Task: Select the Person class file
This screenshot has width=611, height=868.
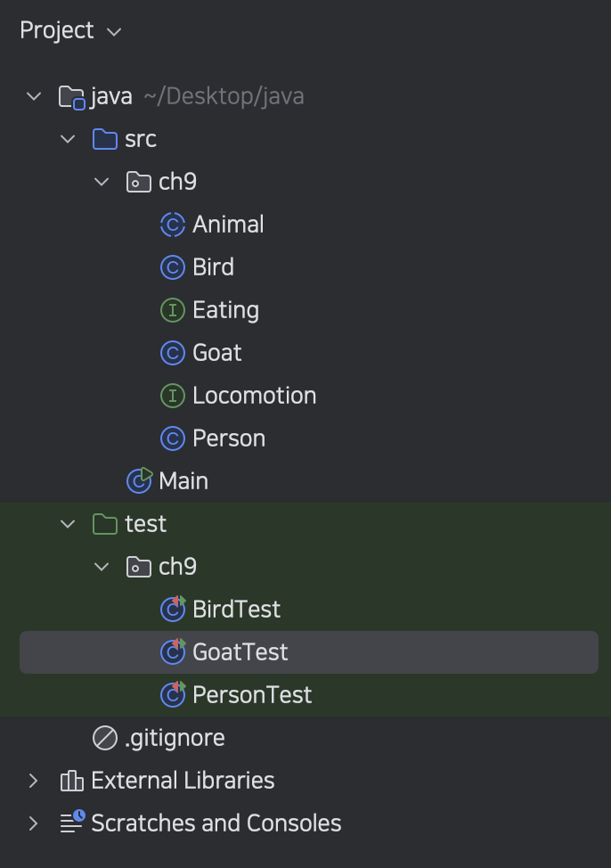Action: click(228, 438)
